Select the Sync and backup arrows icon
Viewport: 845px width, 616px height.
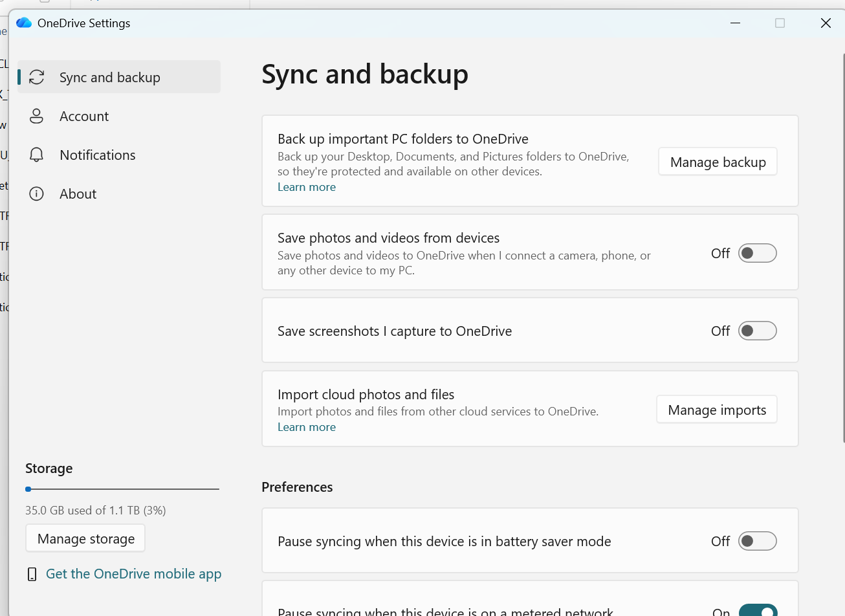(37, 77)
